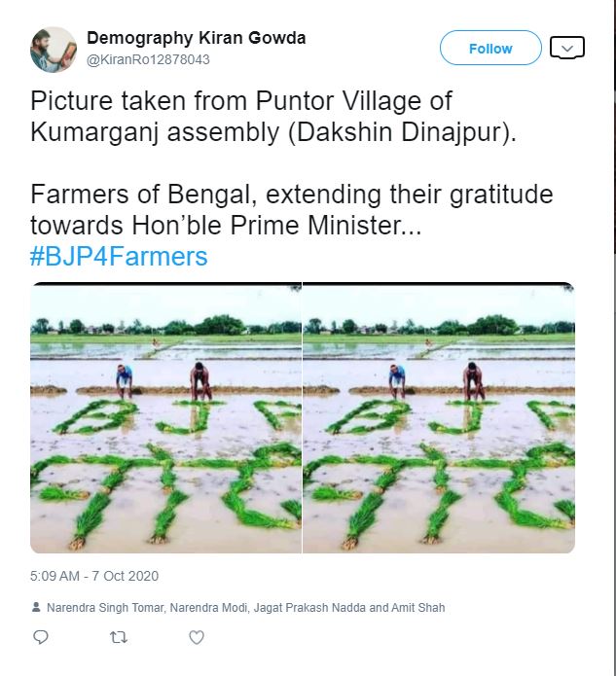Open tagged user Narendra Singh Tomar

pyautogui.click(x=106, y=608)
